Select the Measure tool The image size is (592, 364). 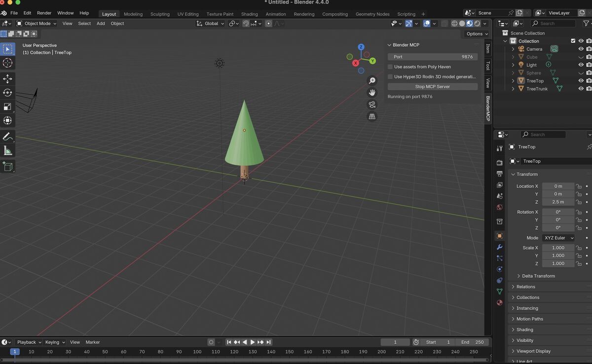point(7,150)
